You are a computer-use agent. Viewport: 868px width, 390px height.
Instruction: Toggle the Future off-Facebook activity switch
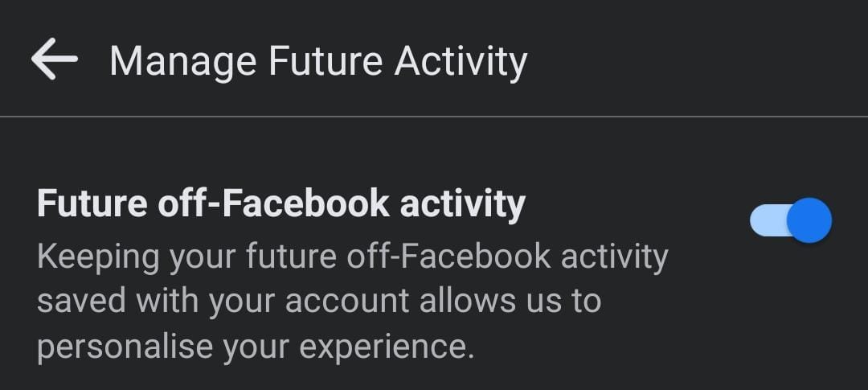(791, 220)
